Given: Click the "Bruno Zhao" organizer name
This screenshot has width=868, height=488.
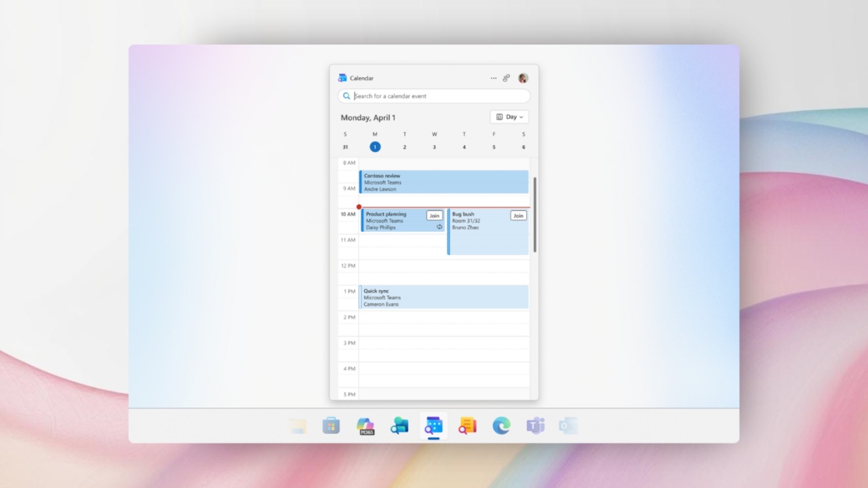Looking at the screenshot, I should 465,228.
